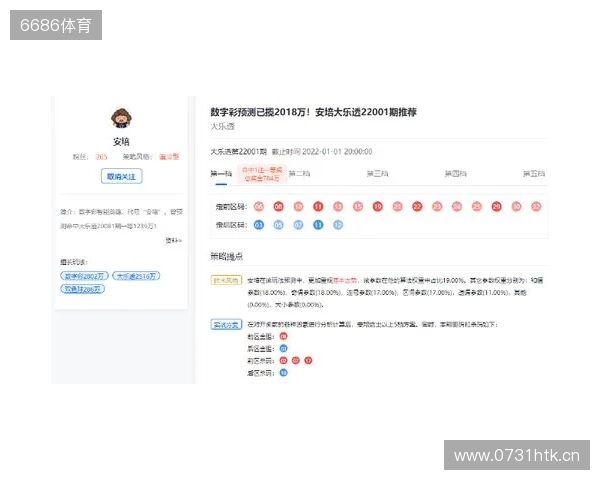Select dark red front ball 22
The height and width of the screenshot is (480, 600).
[x=417, y=207]
